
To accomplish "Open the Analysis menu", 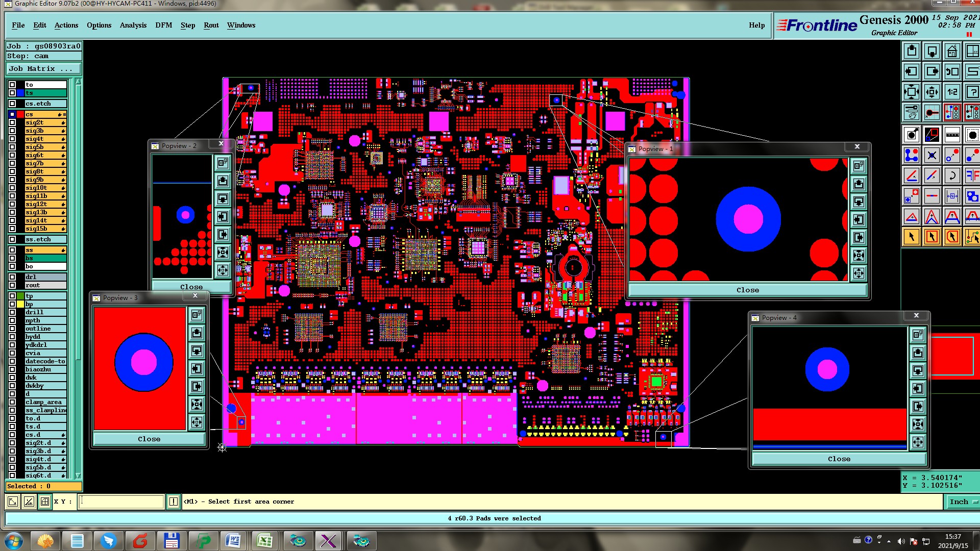I will coord(133,25).
